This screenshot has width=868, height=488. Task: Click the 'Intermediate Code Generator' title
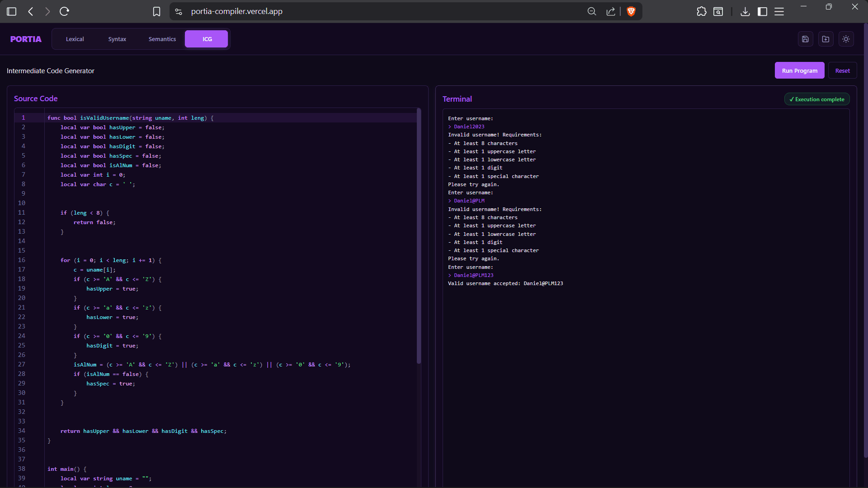pyautogui.click(x=51, y=71)
